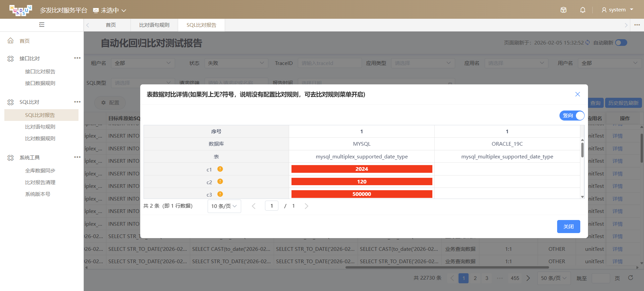Open the 接口比对 more-options dots
The height and width of the screenshot is (291, 644).
(x=77, y=58)
